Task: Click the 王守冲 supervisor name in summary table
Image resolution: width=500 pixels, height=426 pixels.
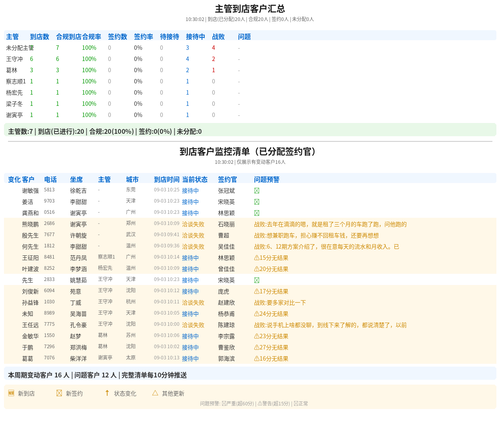Action: point(14,59)
